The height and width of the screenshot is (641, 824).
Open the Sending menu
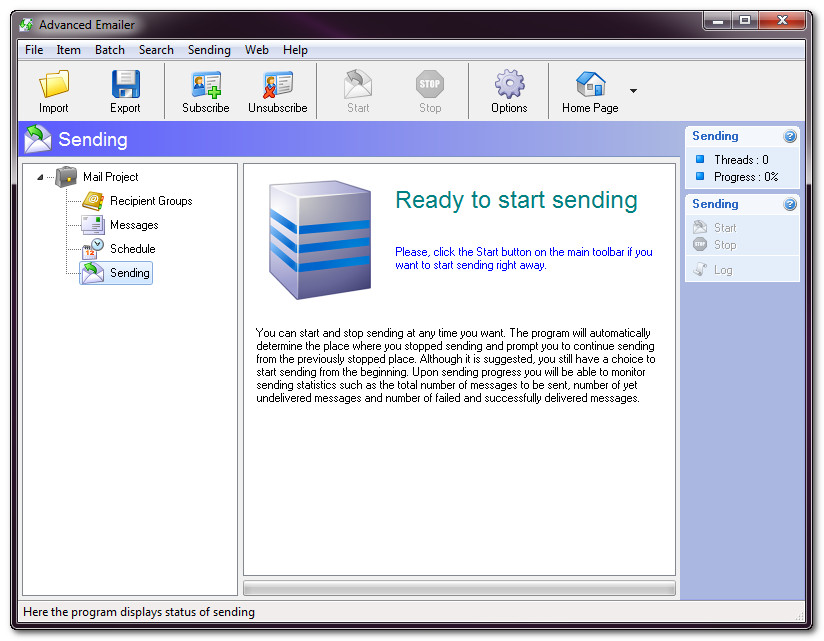209,50
